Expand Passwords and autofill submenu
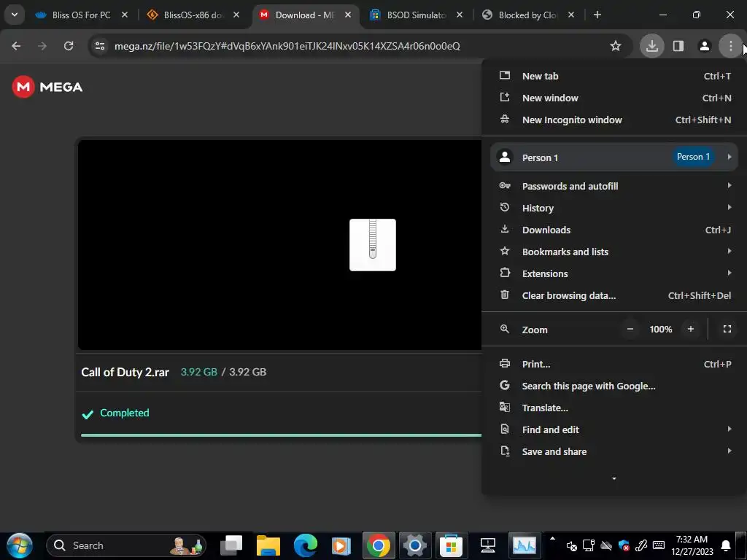Viewport: 747px width, 560px height. [x=614, y=186]
